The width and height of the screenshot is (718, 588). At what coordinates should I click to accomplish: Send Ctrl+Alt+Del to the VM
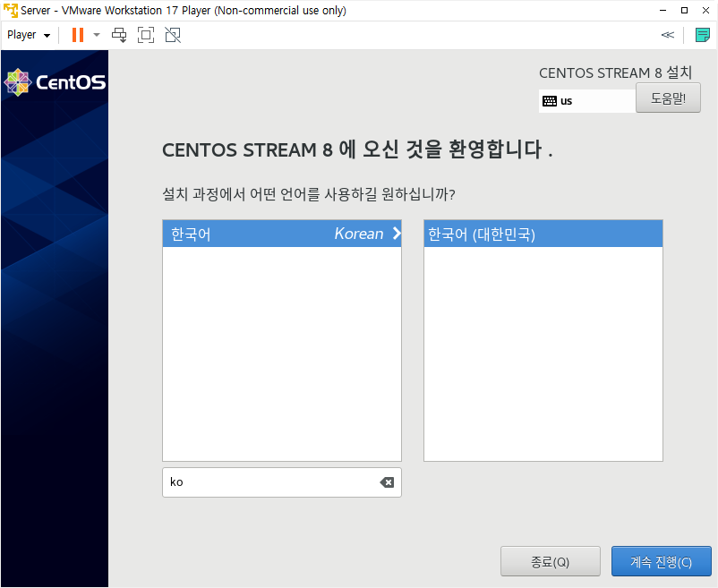[119, 35]
